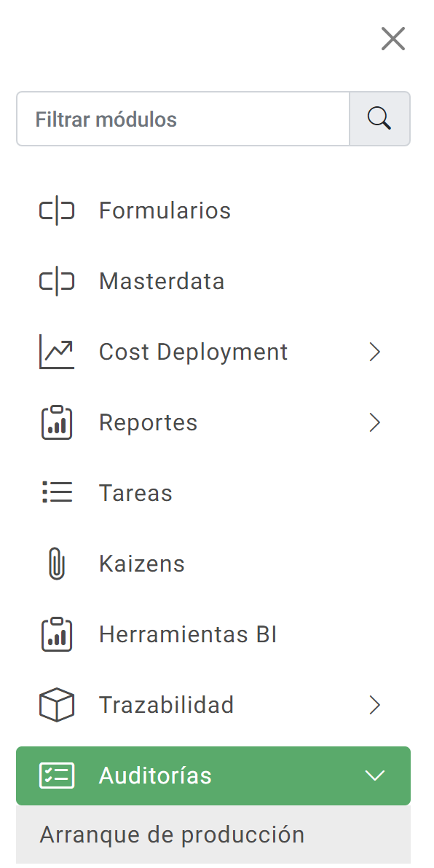Close the modules side panel
Image resolution: width=434 pixels, height=868 pixels.
393,39
